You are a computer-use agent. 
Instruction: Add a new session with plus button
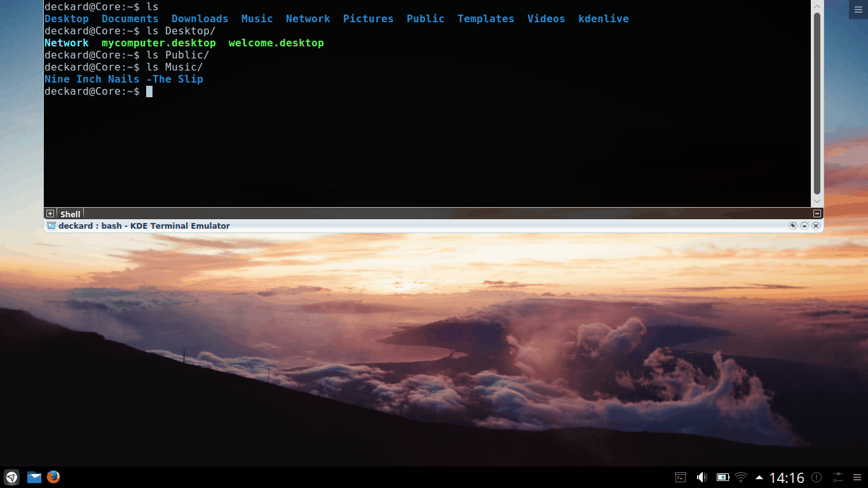50,213
